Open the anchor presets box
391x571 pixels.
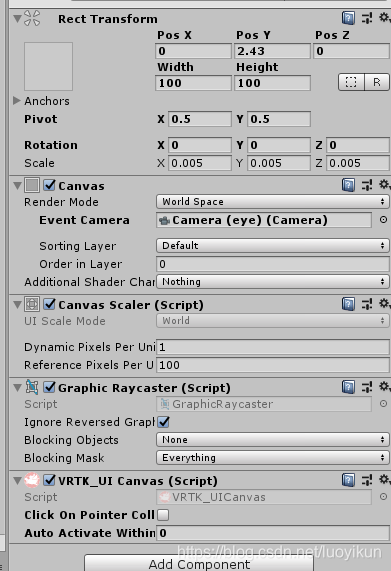click(x=48, y=66)
